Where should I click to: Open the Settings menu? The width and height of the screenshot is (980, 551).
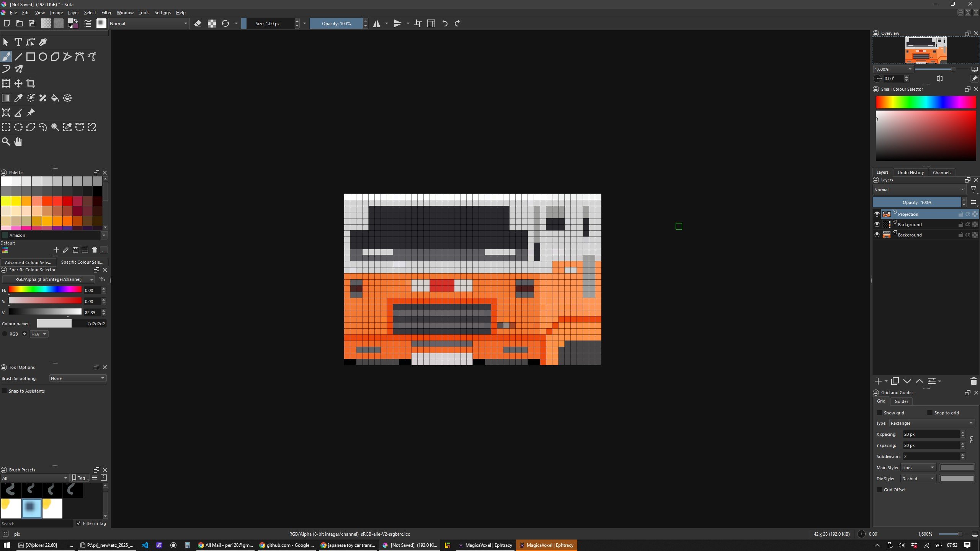tap(162, 12)
